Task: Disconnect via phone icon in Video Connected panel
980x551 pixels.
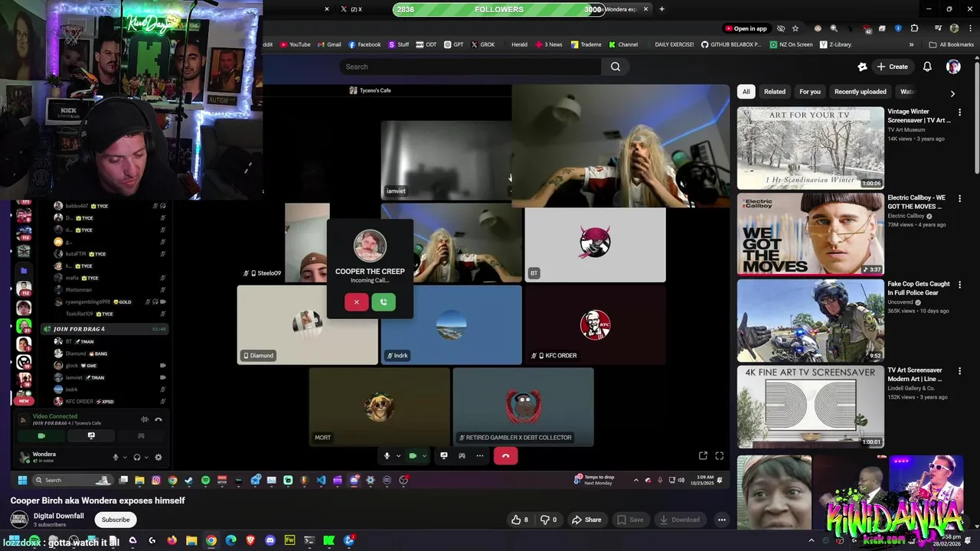Action: coord(158,419)
